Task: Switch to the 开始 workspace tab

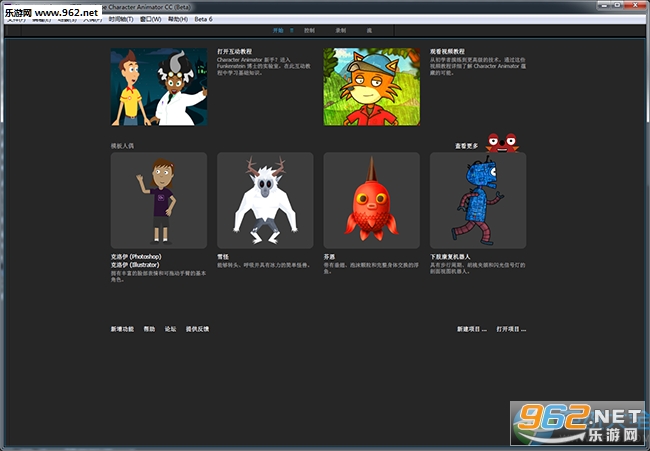Action: pos(278,30)
